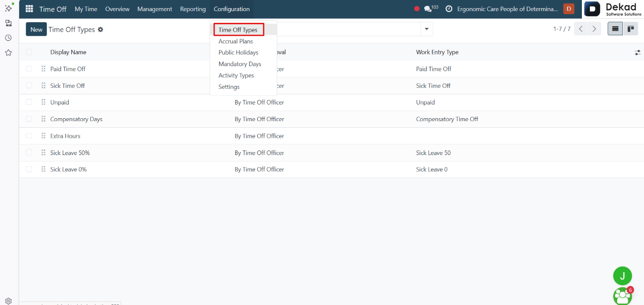Tick the Sick Leave 0% row checkbox
This screenshot has width=644, height=305.
tap(29, 169)
